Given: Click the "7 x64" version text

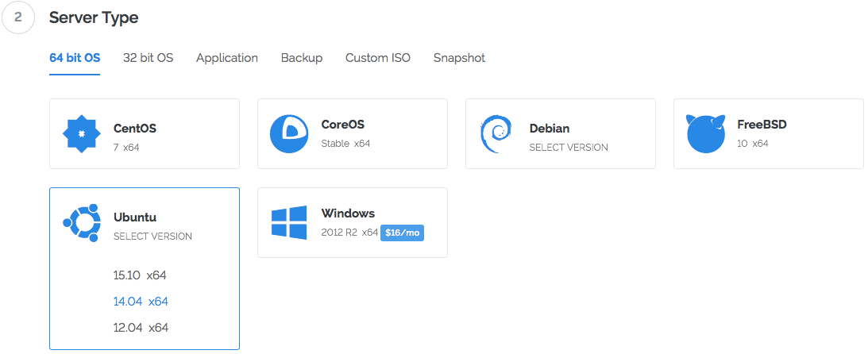Looking at the screenshot, I should click(x=126, y=148).
